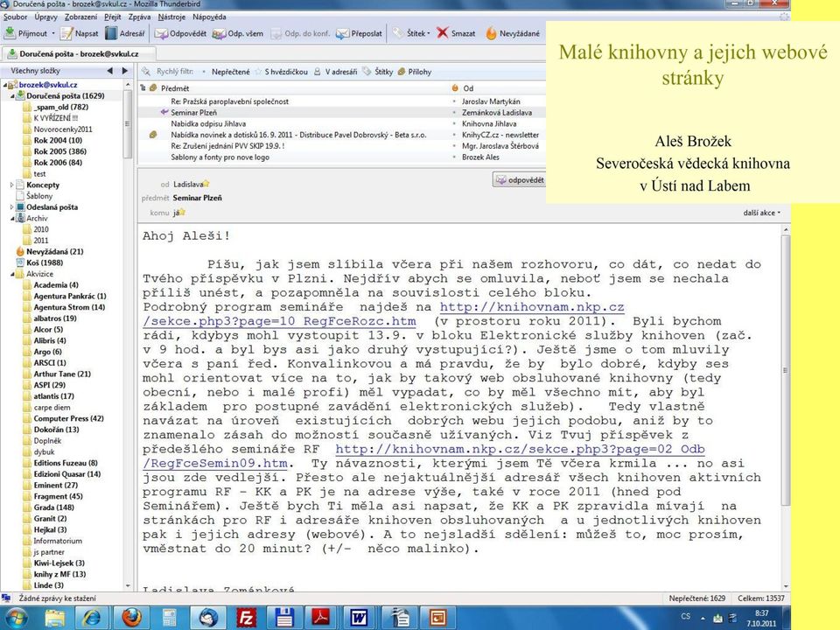Toggle the Rychlý filtr bar icon
The height and width of the screenshot is (630, 840).
[x=146, y=71]
